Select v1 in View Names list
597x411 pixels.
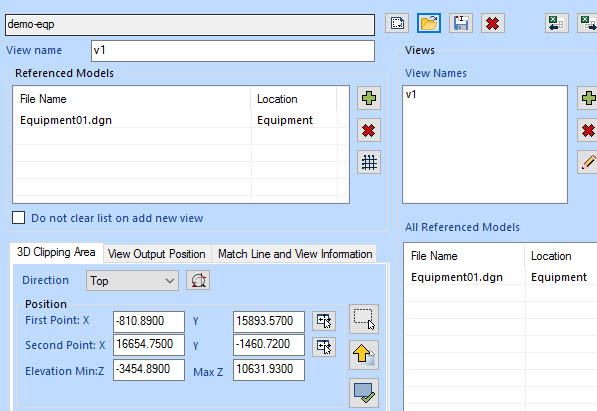(411, 94)
